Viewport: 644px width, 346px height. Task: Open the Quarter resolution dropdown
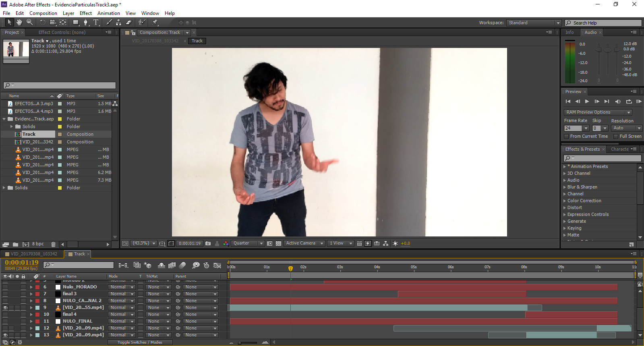point(248,243)
